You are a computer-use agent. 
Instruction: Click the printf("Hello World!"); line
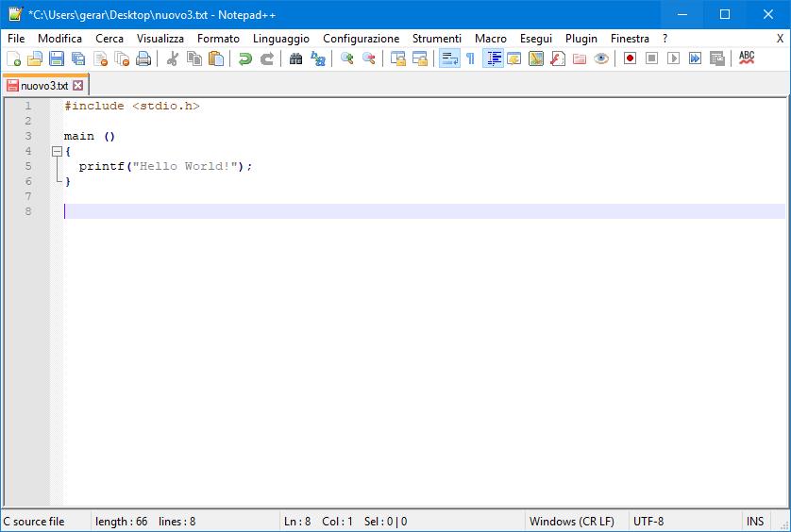pos(165,166)
